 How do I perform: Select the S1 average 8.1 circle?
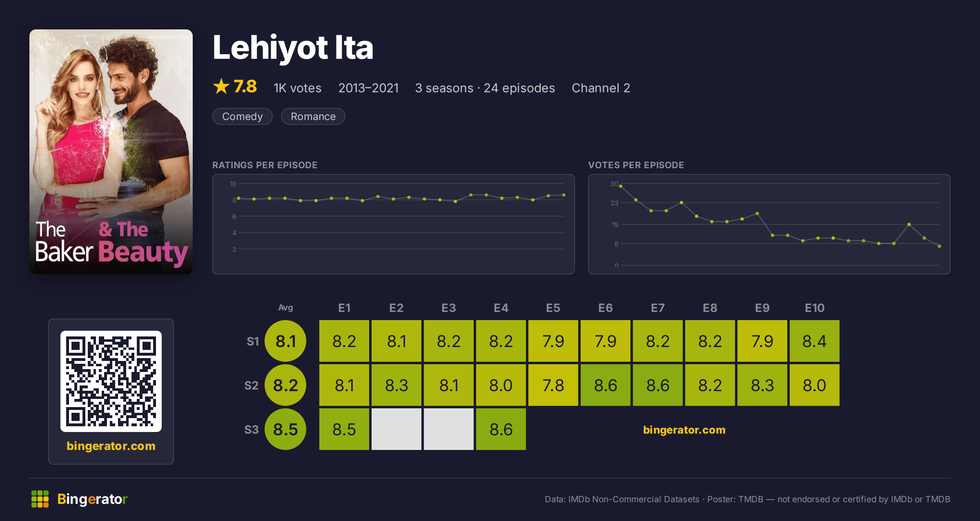pyautogui.click(x=285, y=341)
